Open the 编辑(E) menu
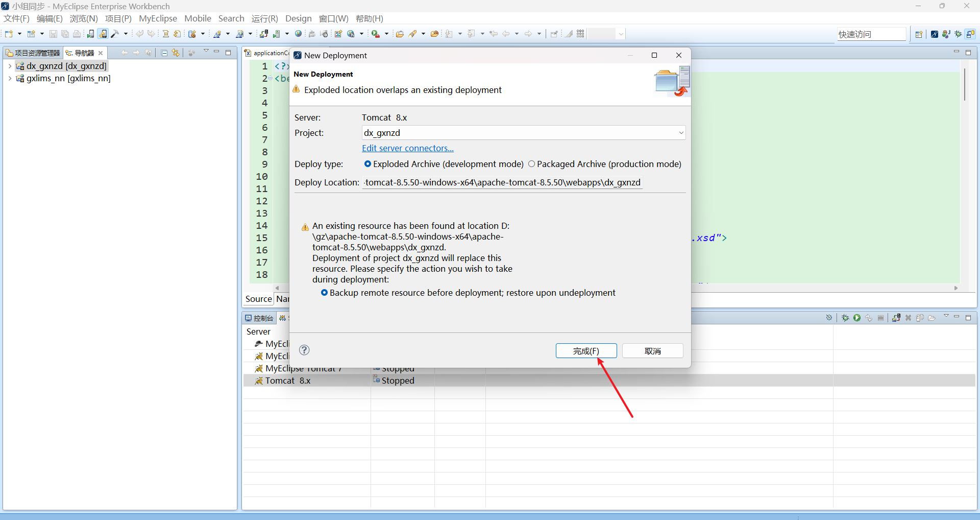 pos(50,18)
